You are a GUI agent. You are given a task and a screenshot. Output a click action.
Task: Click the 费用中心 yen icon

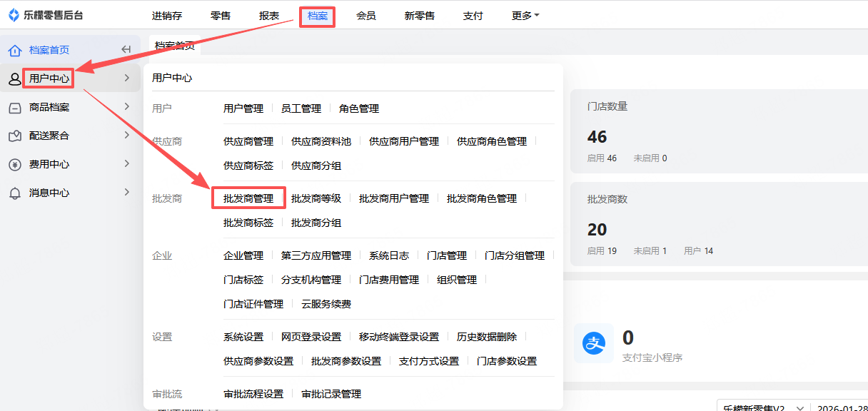click(x=15, y=164)
